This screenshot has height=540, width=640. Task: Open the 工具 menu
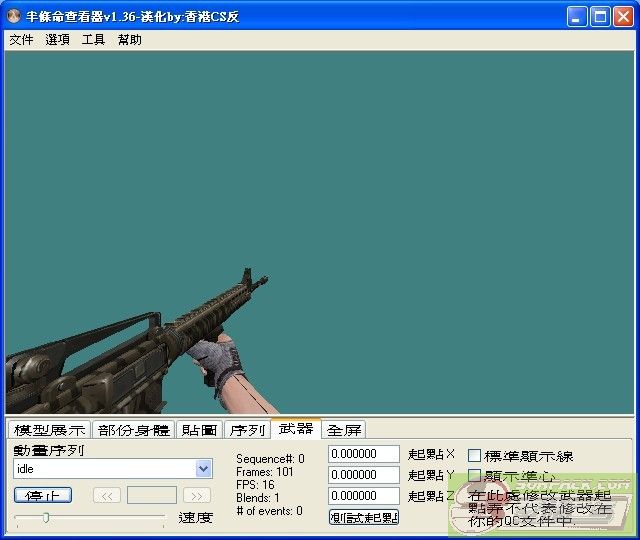(93, 40)
